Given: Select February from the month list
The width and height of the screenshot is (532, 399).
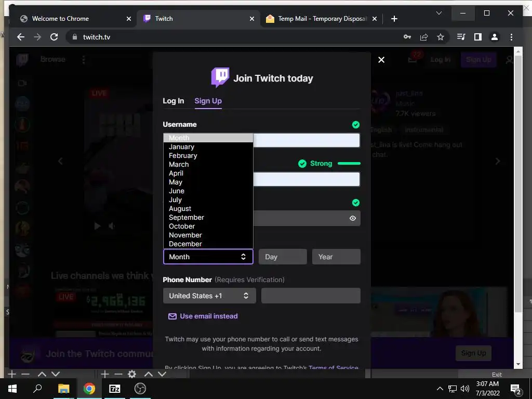Looking at the screenshot, I should click(208, 156).
